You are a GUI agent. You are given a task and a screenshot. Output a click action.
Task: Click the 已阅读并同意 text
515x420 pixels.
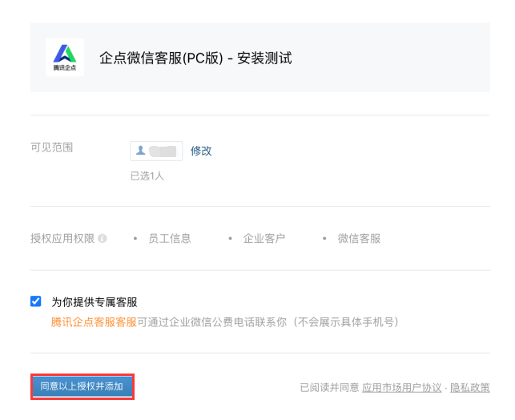[x=329, y=387]
